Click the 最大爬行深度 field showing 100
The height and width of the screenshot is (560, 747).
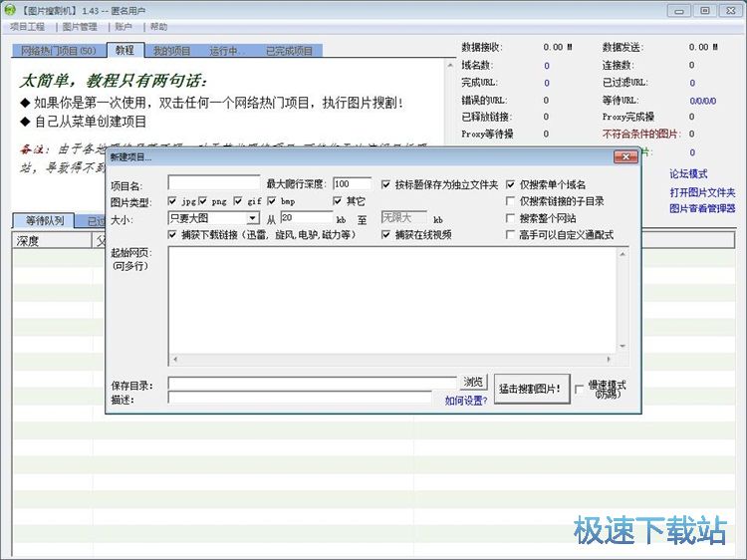tap(352, 184)
